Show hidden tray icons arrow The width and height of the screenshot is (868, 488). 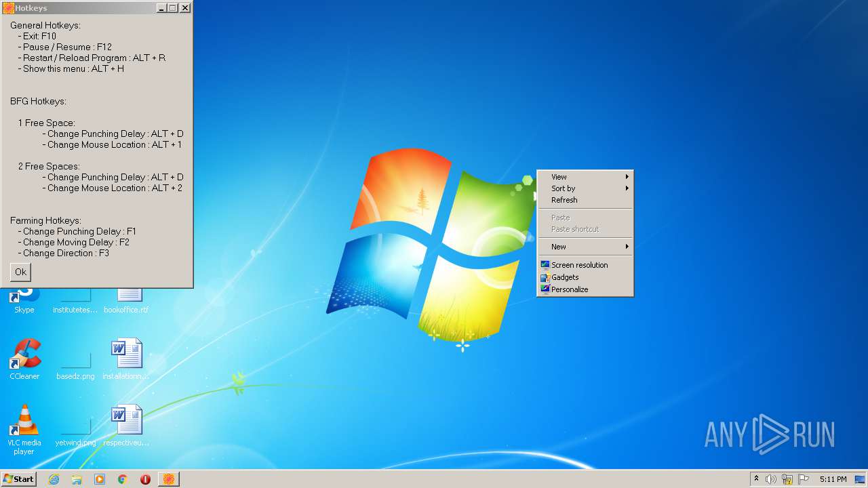pyautogui.click(x=756, y=479)
